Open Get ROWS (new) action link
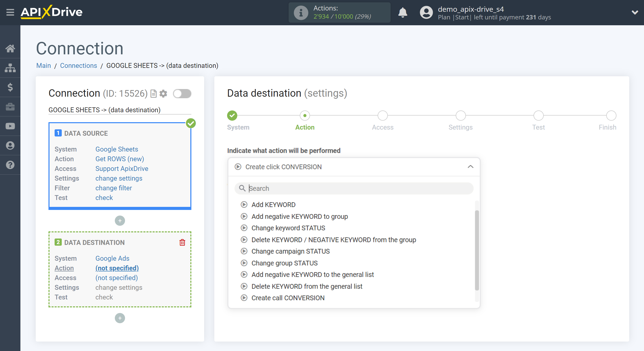 (x=120, y=159)
